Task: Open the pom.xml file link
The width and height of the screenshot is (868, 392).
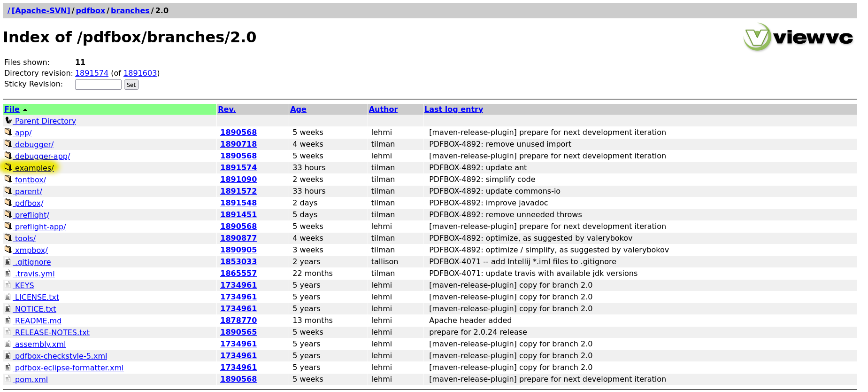Action: coord(31,379)
